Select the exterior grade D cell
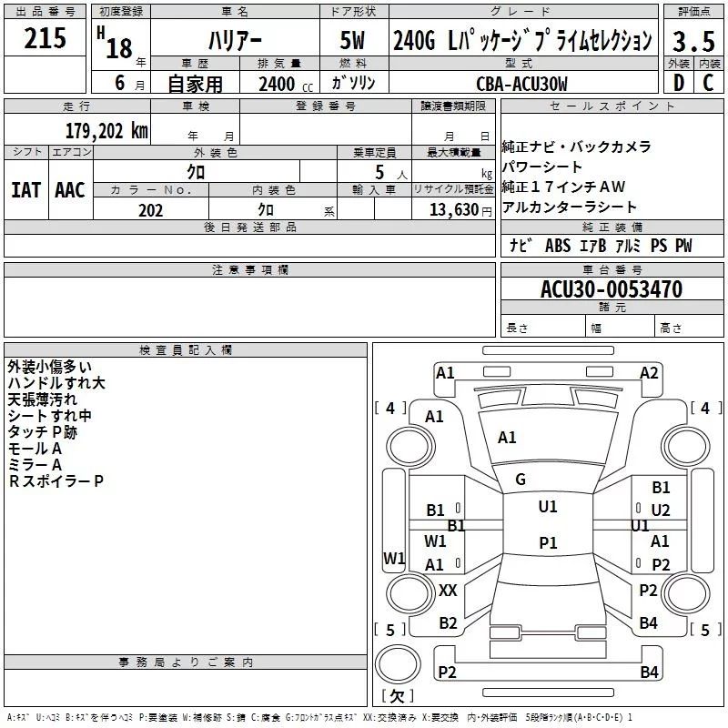 678,83
